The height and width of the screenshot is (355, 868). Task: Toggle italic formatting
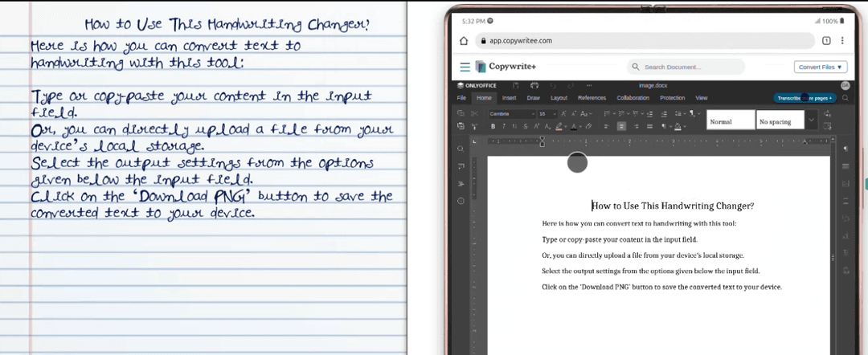pos(504,126)
